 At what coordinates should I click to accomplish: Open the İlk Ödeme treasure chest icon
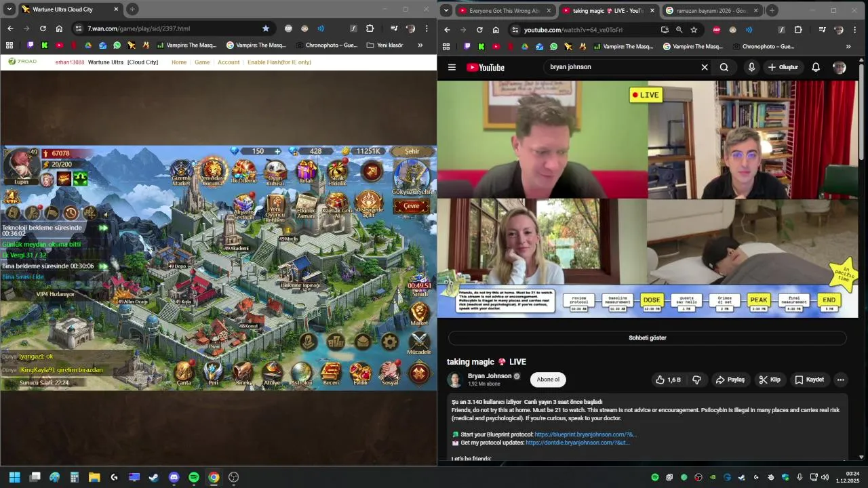pyautogui.click(x=244, y=172)
